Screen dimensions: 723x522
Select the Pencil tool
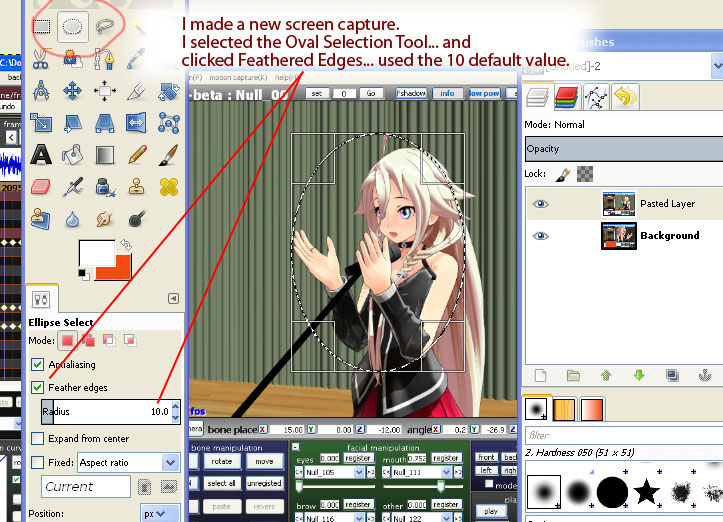coord(137,155)
